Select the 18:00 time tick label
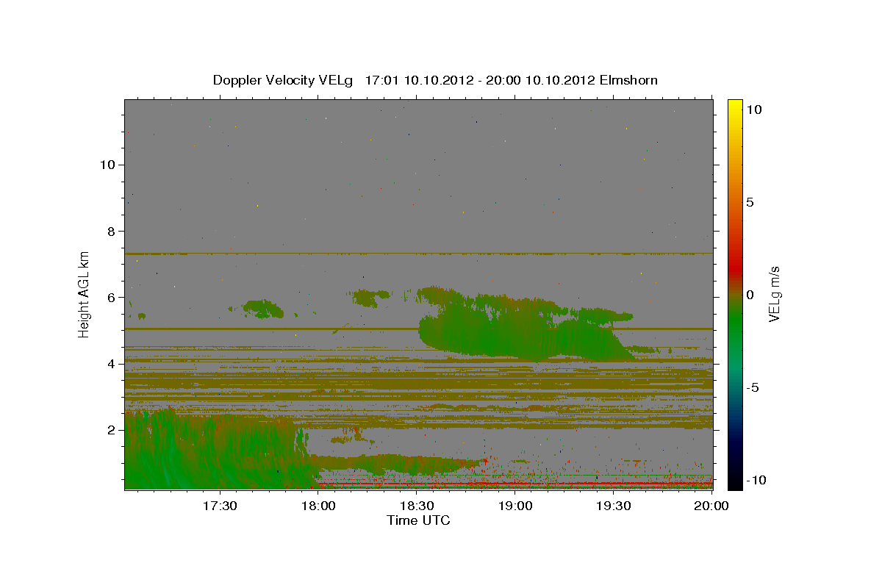Viewport: 882px width, 588px height. tap(318, 506)
